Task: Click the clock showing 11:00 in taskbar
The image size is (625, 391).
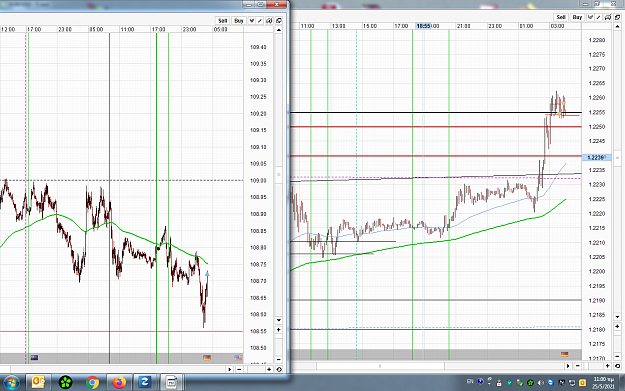Action: coord(603,383)
